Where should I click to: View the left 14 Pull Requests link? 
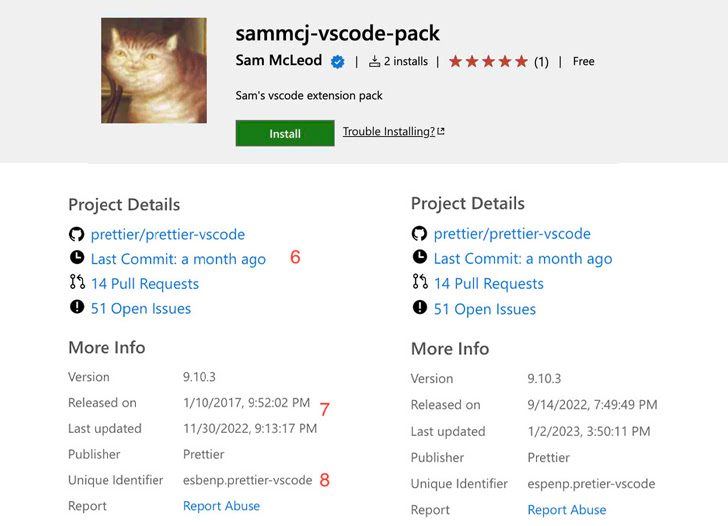(x=144, y=284)
